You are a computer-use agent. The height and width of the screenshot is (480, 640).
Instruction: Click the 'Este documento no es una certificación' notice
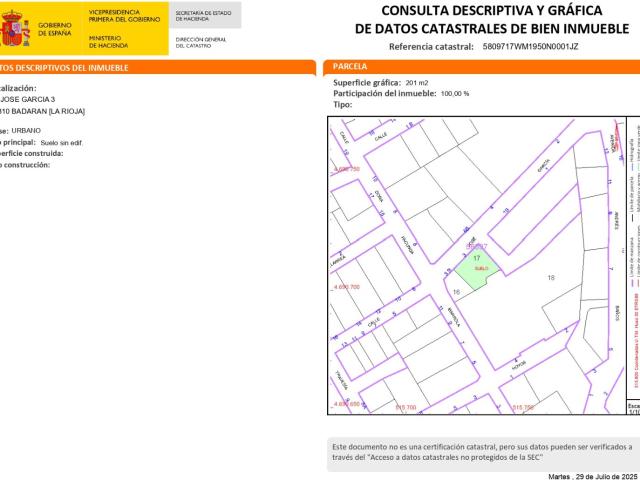482,452
